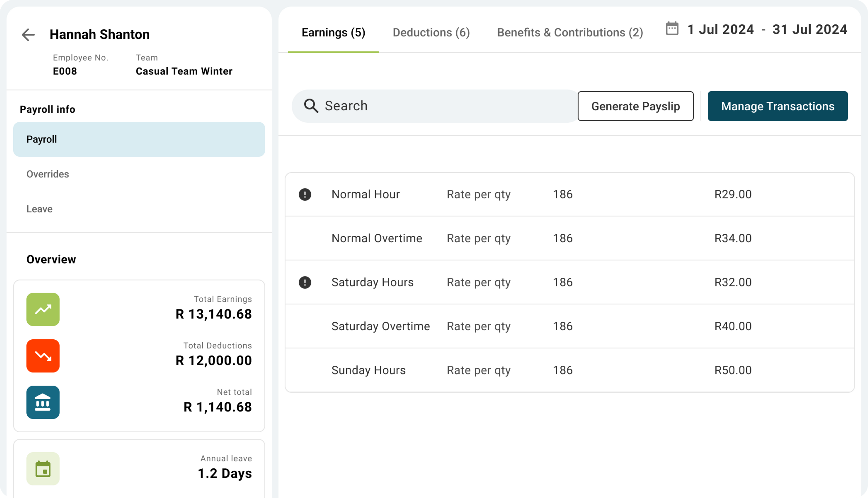Select the Saturday Hours earnings row
868x498 pixels.
[x=570, y=282]
